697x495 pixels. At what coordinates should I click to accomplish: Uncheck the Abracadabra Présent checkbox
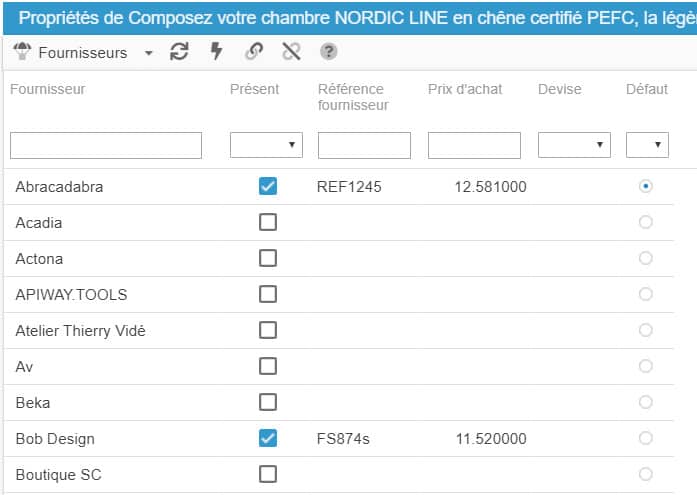coord(268,186)
